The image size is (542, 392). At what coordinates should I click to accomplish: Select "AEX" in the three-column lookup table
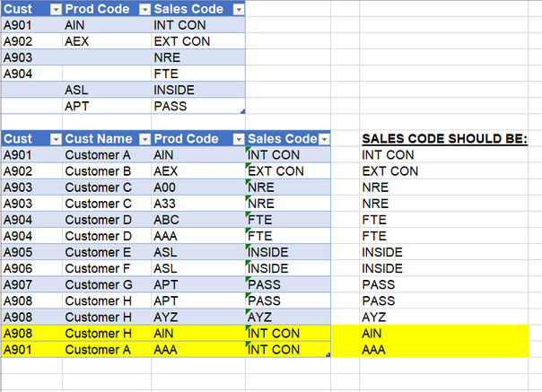(107, 41)
